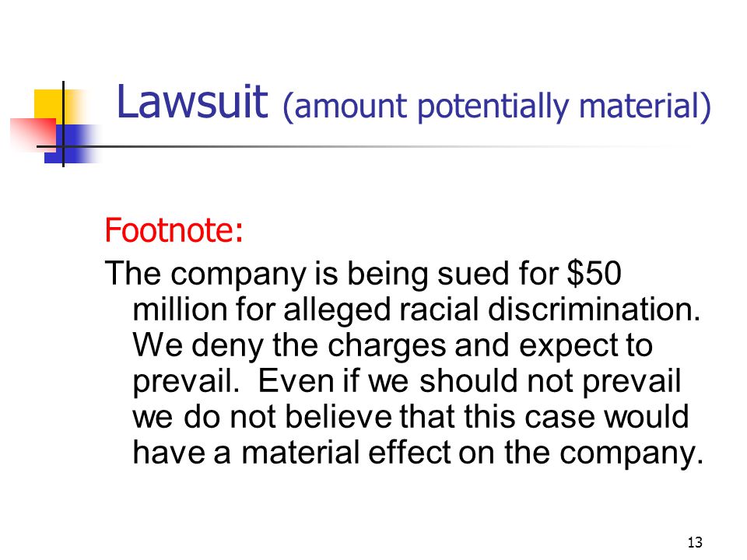
Task: Click the '$50' amount in the text
Action: point(594,273)
